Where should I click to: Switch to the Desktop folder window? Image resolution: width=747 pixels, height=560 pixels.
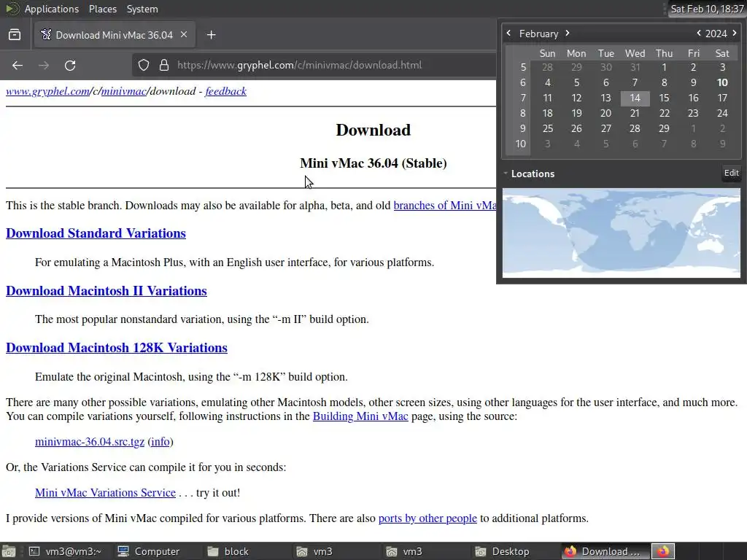tap(502, 551)
